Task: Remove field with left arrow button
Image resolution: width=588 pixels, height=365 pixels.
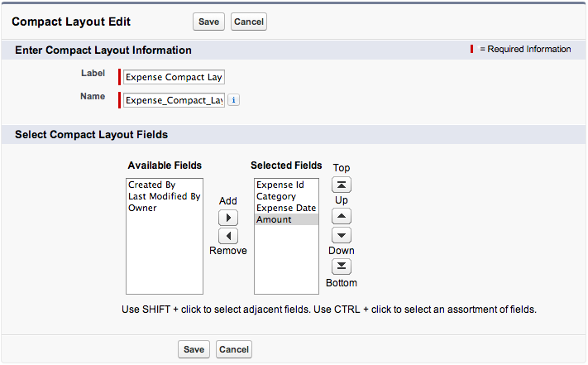Action: click(x=228, y=236)
